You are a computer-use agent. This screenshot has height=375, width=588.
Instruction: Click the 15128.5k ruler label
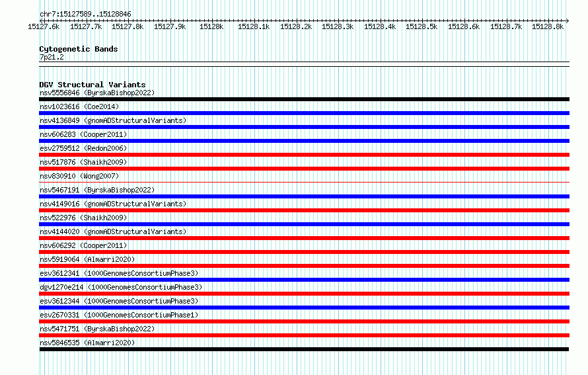tap(422, 26)
